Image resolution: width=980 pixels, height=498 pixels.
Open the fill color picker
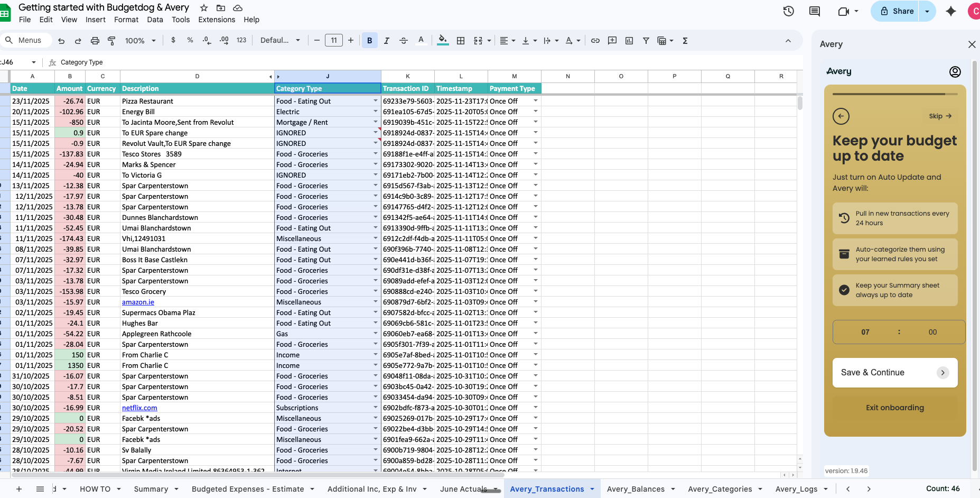pos(443,41)
